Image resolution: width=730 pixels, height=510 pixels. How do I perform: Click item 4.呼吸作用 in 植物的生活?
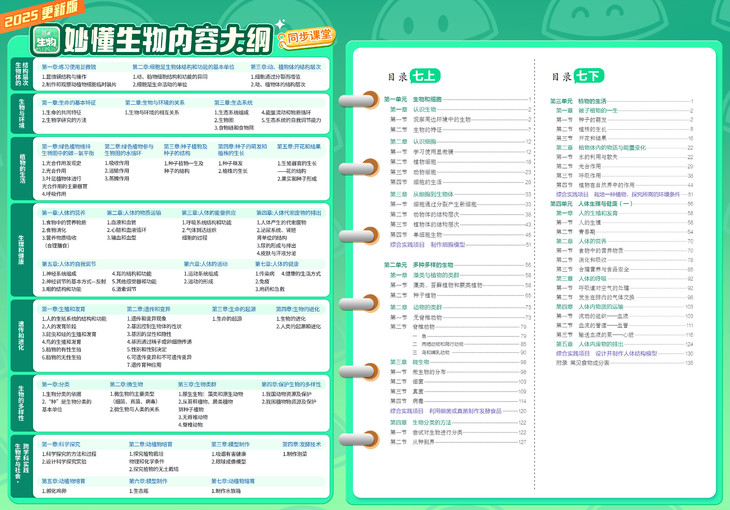point(54,194)
